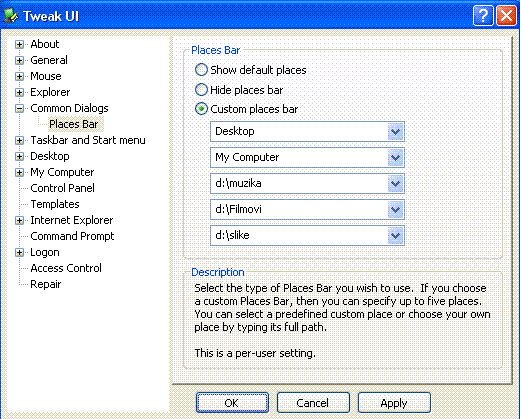The image size is (521, 419).
Task: Select Custom places bar option
Action: coord(201,109)
